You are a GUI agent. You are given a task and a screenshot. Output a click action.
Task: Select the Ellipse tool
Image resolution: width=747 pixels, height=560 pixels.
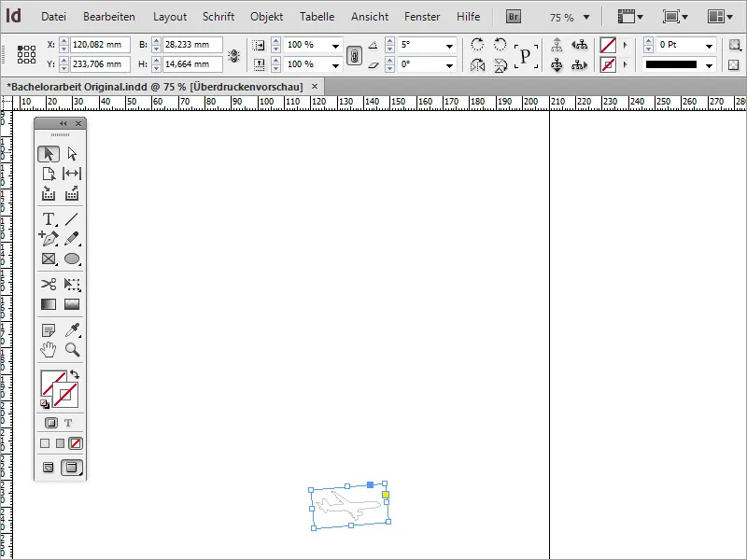[72, 259]
